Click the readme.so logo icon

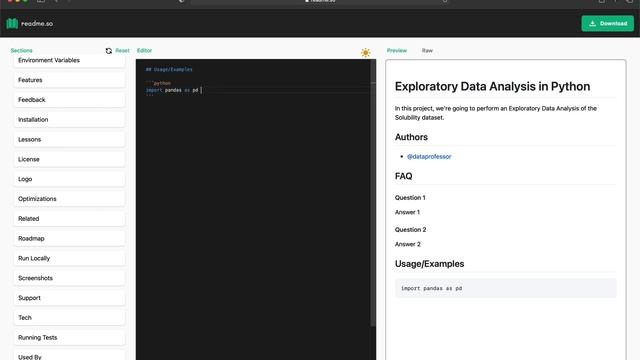pos(12,24)
